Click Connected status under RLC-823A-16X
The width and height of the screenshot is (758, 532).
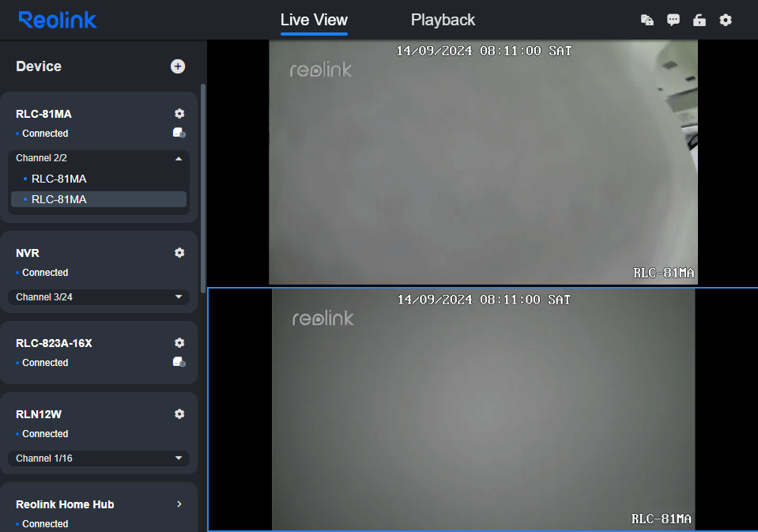45,363
